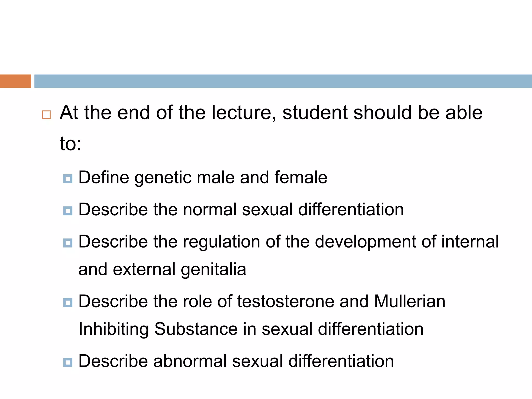Click the orange hollow square bullet

(46, 115)
